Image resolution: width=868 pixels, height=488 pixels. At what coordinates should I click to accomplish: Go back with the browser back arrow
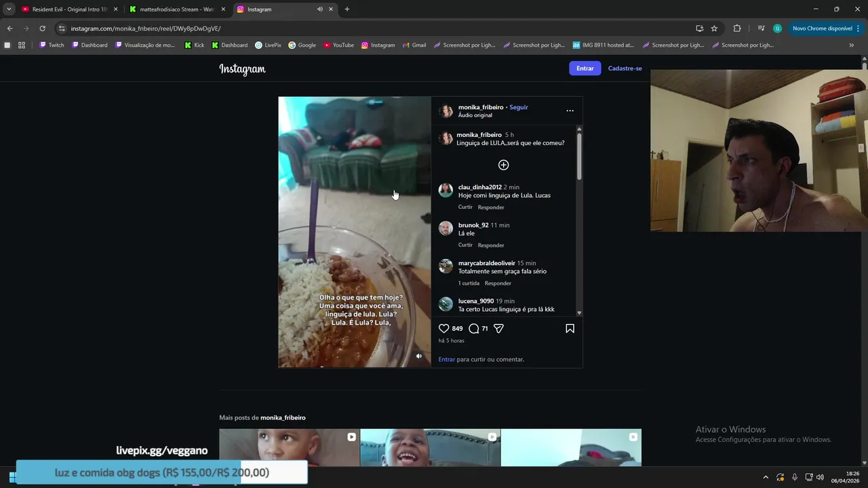point(9,28)
